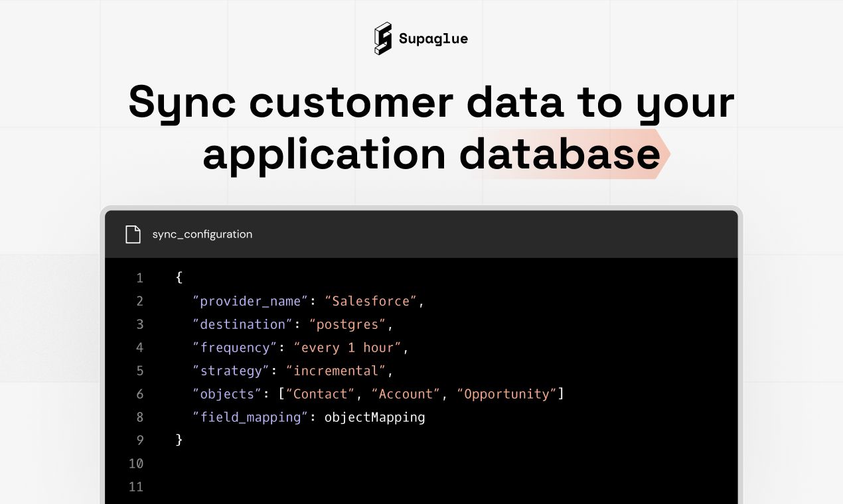
Task: Click the "field_mapping" key
Action: point(250,417)
